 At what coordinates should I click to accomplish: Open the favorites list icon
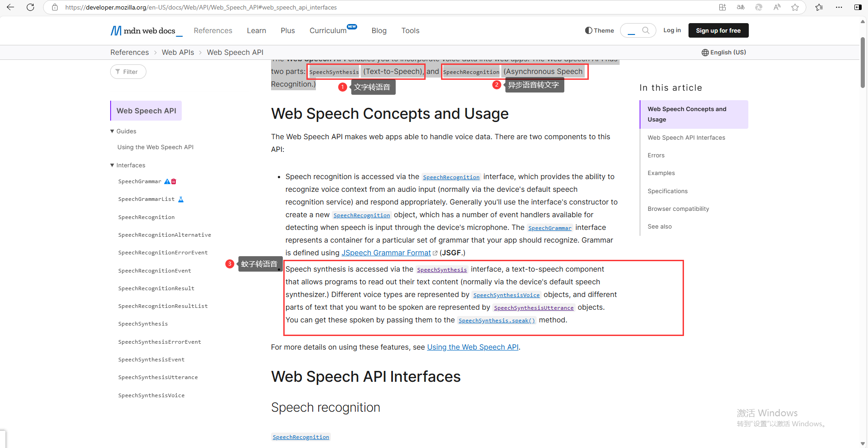click(819, 7)
